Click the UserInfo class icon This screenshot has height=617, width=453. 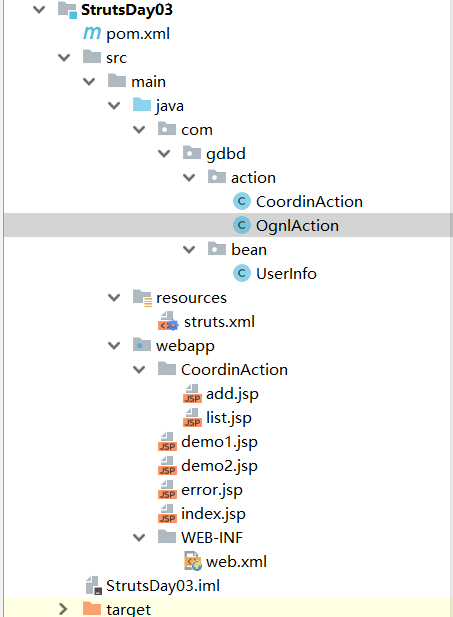[x=242, y=273]
